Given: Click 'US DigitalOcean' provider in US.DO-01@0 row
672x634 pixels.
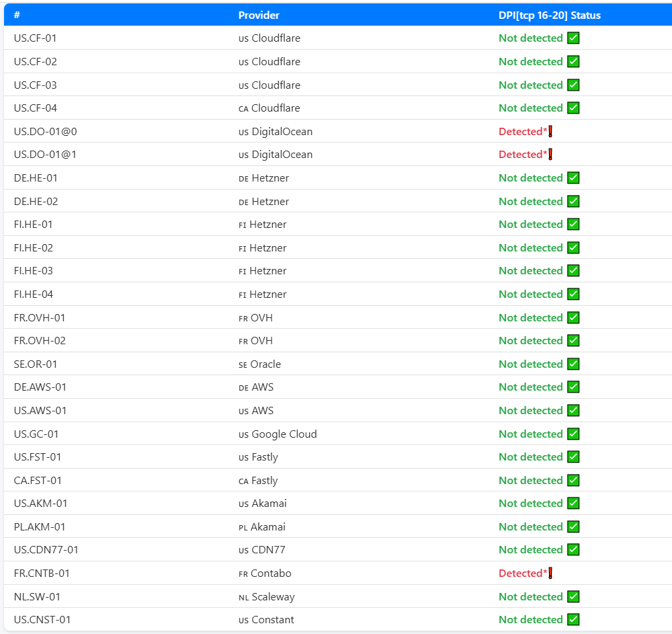Looking at the screenshot, I should pos(276,131).
